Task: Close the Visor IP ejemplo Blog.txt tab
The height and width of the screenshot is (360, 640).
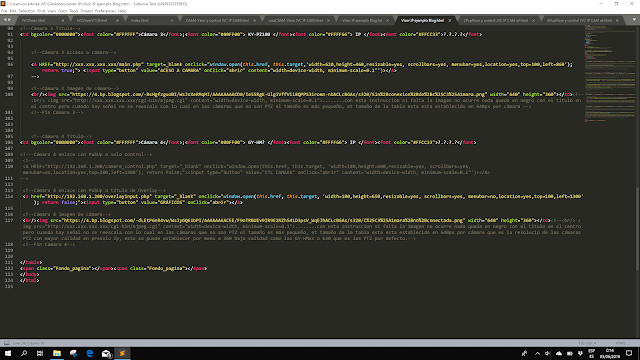Action: (387, 20)
